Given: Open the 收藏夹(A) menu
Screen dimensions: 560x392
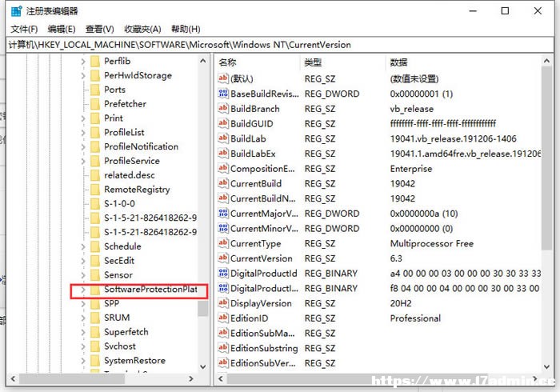Looking at the screenshot, I should click(142, 30).
